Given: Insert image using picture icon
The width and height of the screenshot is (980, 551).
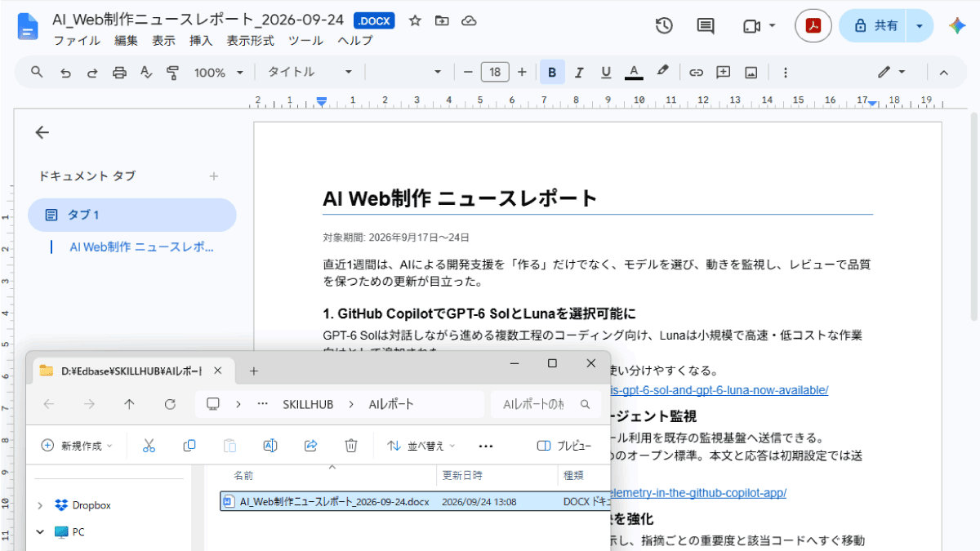Looking at the screenshot, I should (751, 73).
